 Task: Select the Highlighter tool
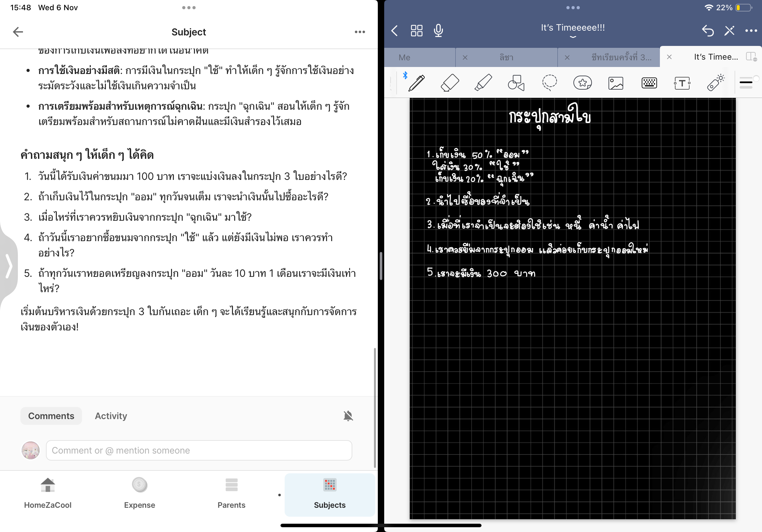[x=483, y=83]
